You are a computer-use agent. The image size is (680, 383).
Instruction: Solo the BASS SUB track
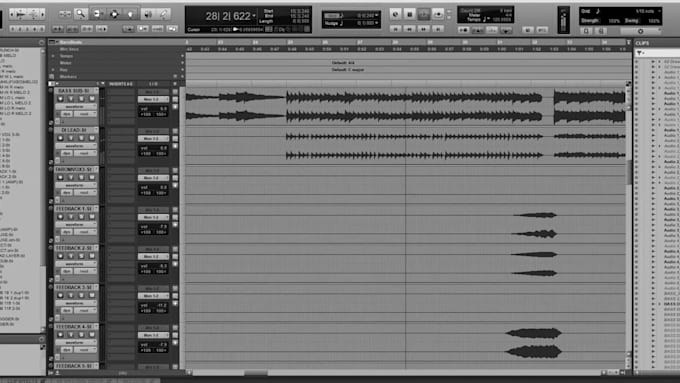coord(81,99)
